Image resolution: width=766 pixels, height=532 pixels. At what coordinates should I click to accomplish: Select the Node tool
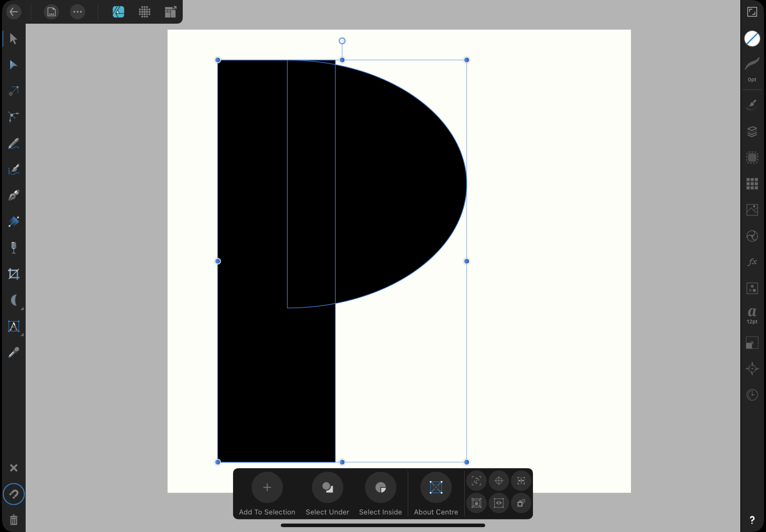(13, 65)
